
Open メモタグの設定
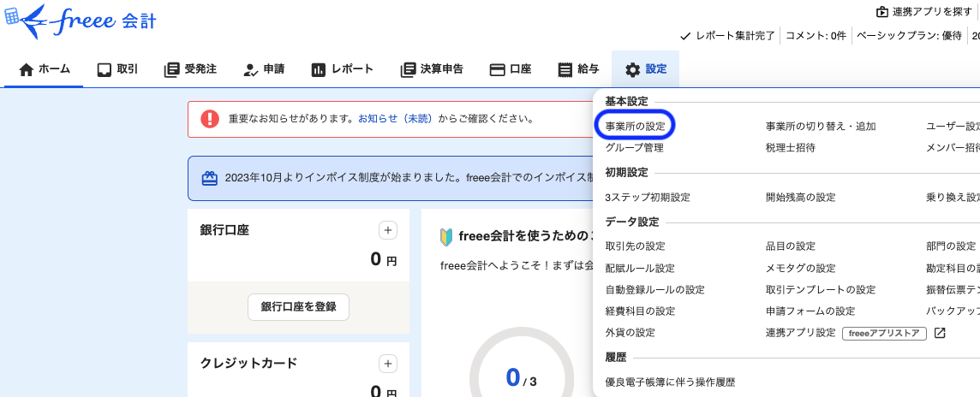pos(801,268)
